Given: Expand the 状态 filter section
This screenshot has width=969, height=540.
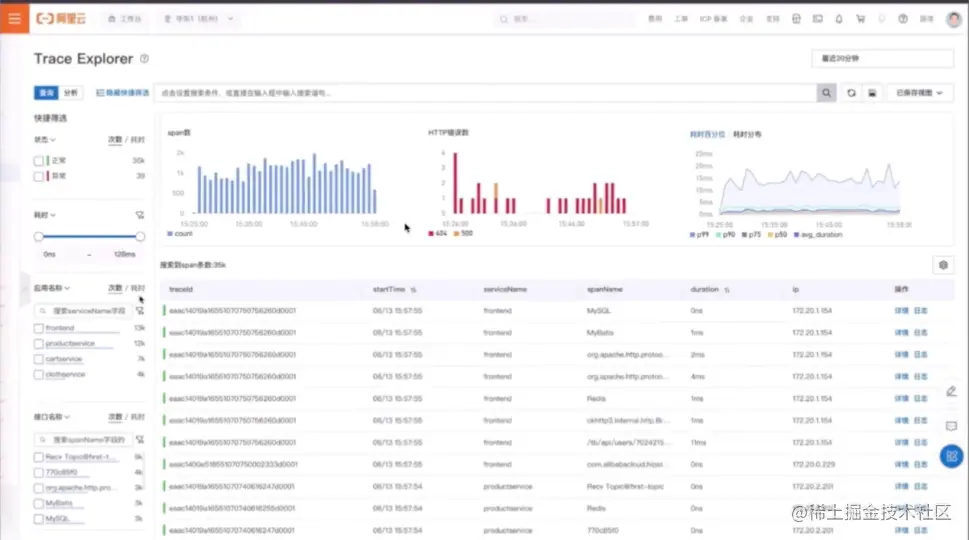Looking at the screenshot, I should coord(44,140).
